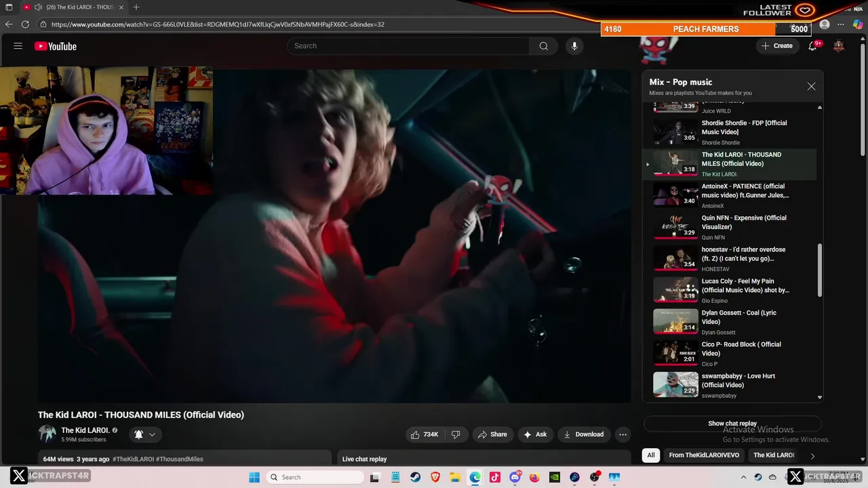Play Quin NFN - Expensive visualizer

(729, 228)
